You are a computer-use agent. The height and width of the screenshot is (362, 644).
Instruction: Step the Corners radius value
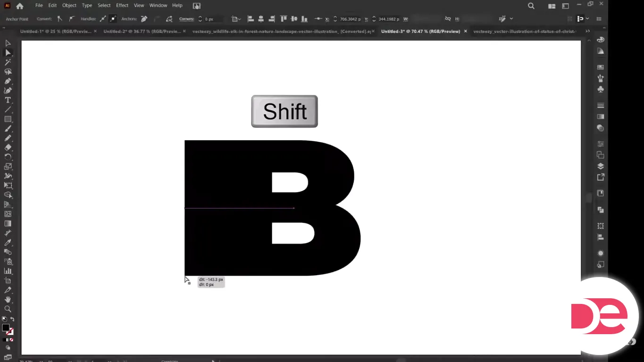click(200, 19)
